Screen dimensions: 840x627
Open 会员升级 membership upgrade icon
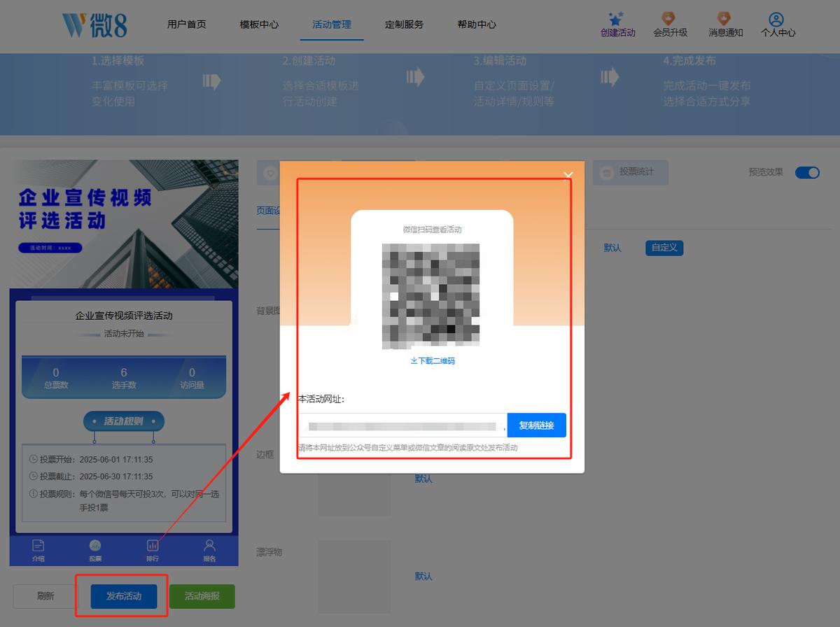(669, 19)
